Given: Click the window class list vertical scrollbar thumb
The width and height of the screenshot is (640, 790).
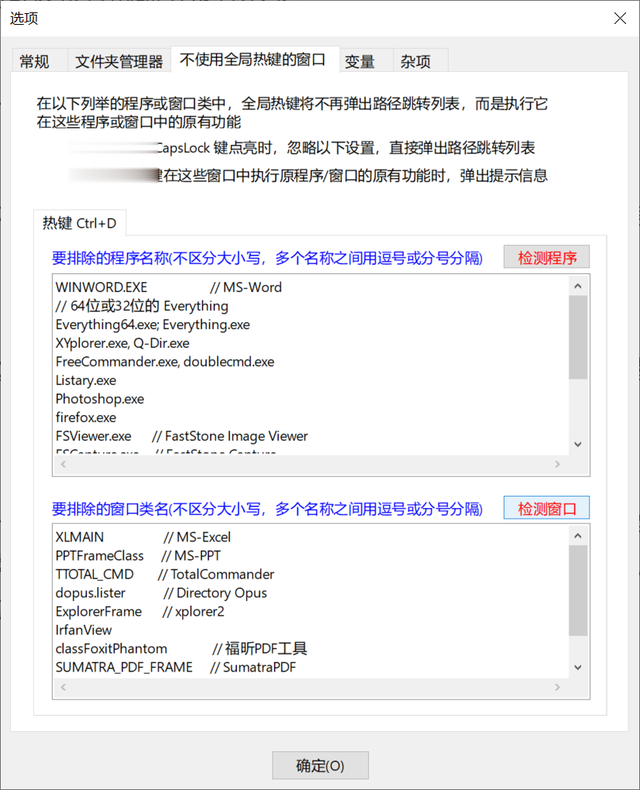Looking at the screenshot, I should point(578,590).
